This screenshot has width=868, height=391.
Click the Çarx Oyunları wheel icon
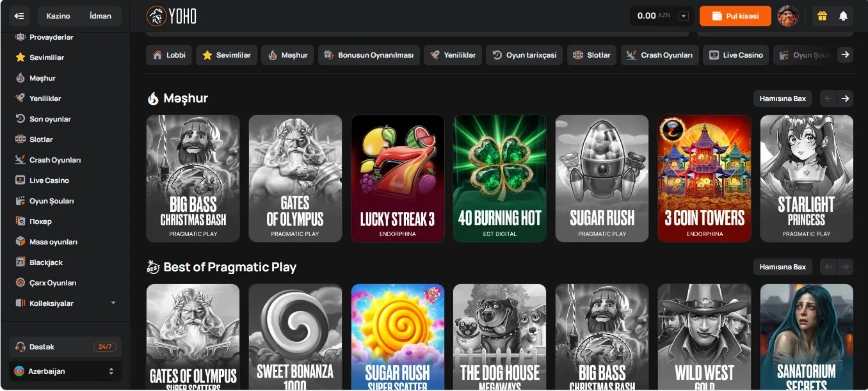pyautogui.click(x=20, y=283)
